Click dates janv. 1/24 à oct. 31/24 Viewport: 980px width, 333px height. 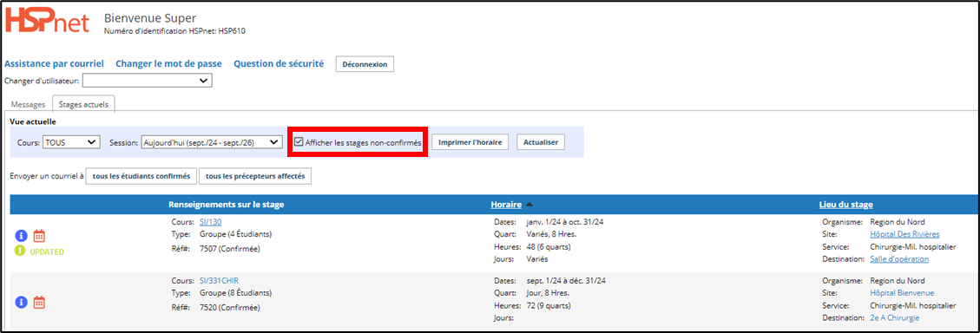pyautogui.click(x=565, y=222)
